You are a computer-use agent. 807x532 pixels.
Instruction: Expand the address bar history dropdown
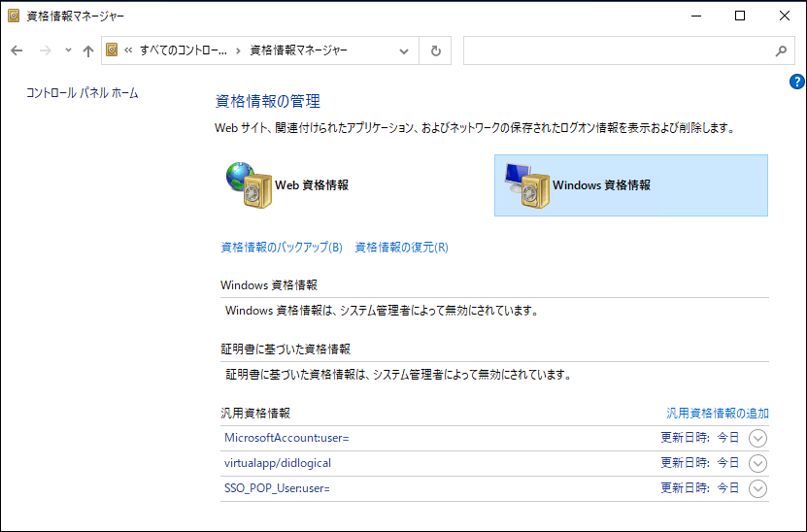click(404, 50)
